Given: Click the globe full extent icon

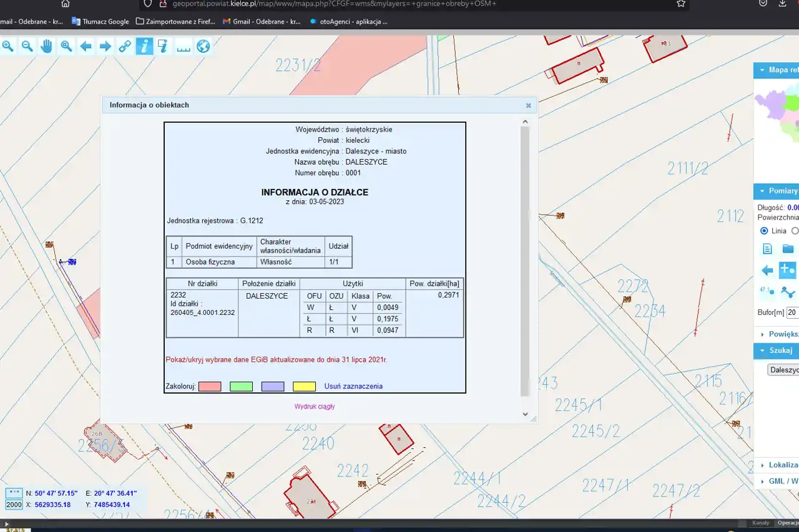Looking at the screenshot, I should (203, 46).
